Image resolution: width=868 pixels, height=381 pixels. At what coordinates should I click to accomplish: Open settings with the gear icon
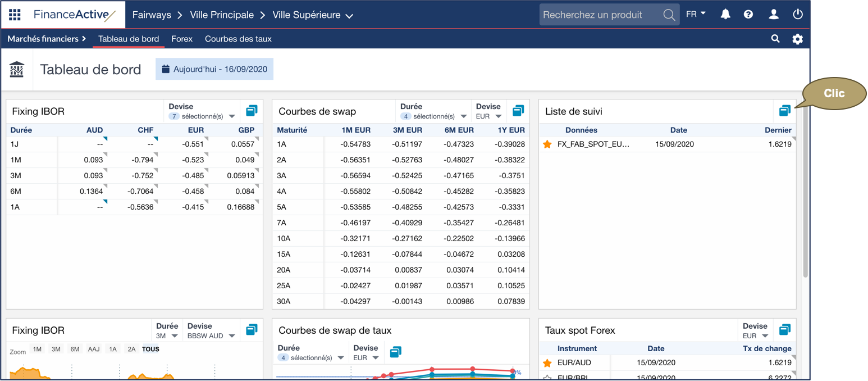tap(798, 39)
